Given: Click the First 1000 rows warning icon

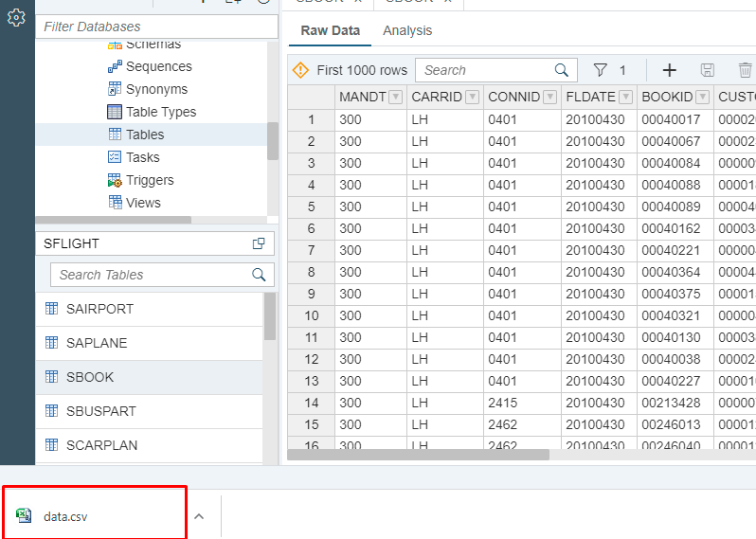Looking at the screenshot, I should click(300, 70).
